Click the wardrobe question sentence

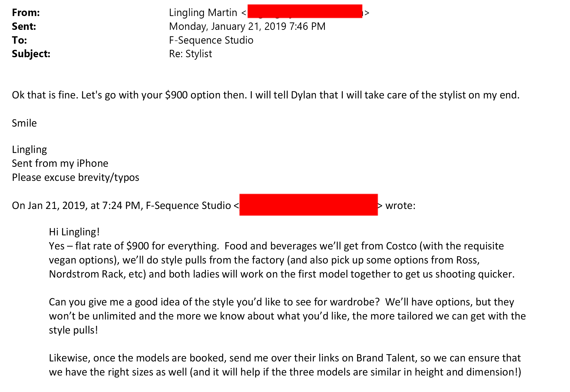214,302
